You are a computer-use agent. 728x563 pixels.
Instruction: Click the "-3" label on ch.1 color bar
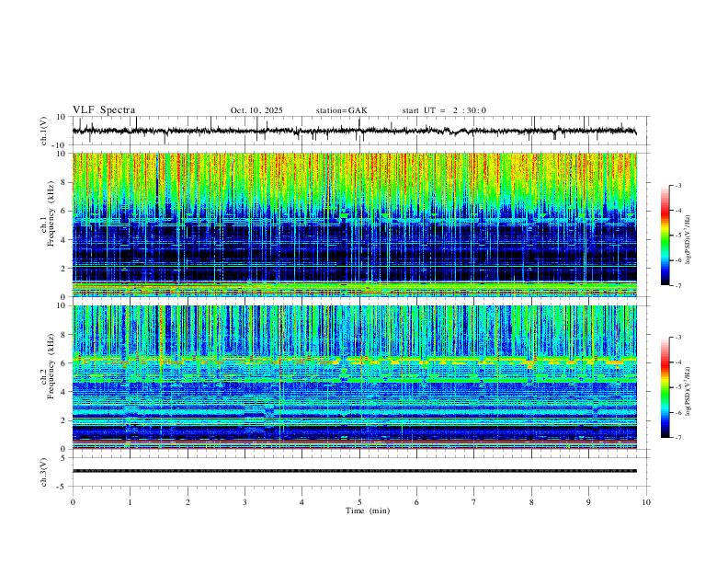677,185
